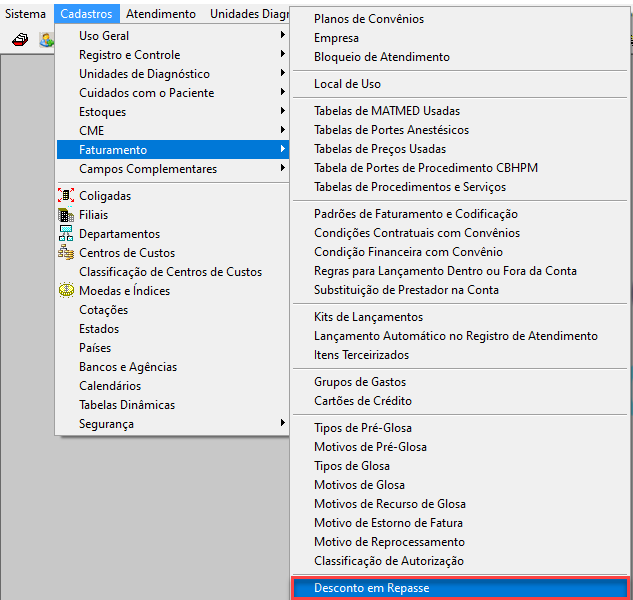The image size is (633, 600).
Task: Choose Tipos de Glosa
Action: click(460, 466)
